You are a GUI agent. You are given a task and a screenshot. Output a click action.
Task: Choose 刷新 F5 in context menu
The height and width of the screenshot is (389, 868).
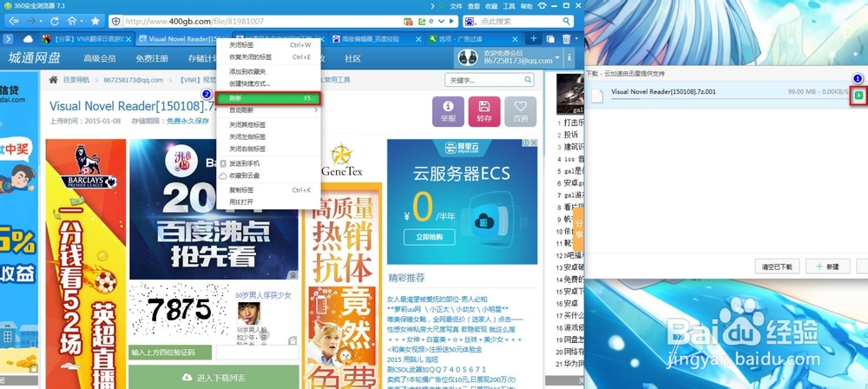(268, 98)
